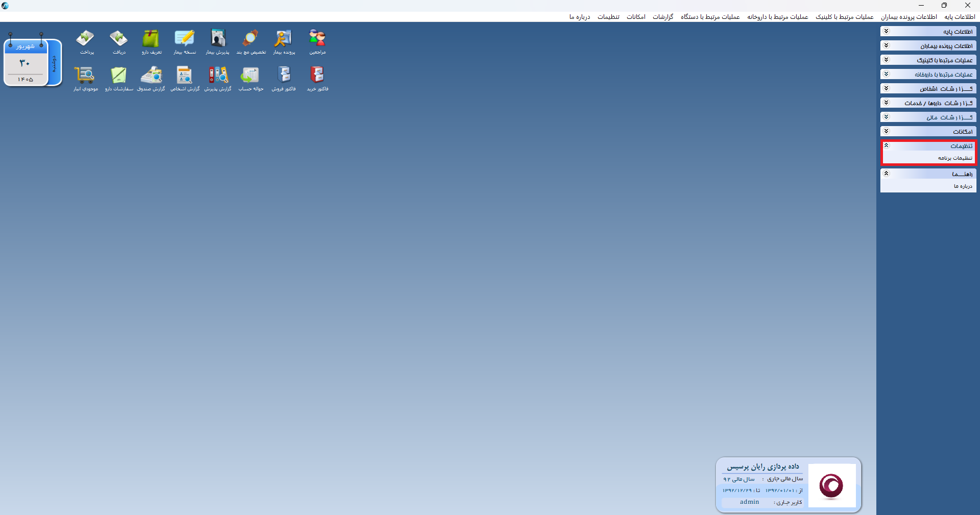Click the تعریف دارو drug definition icon
Screen dimensions: 980x515
(x=151, y=41)
